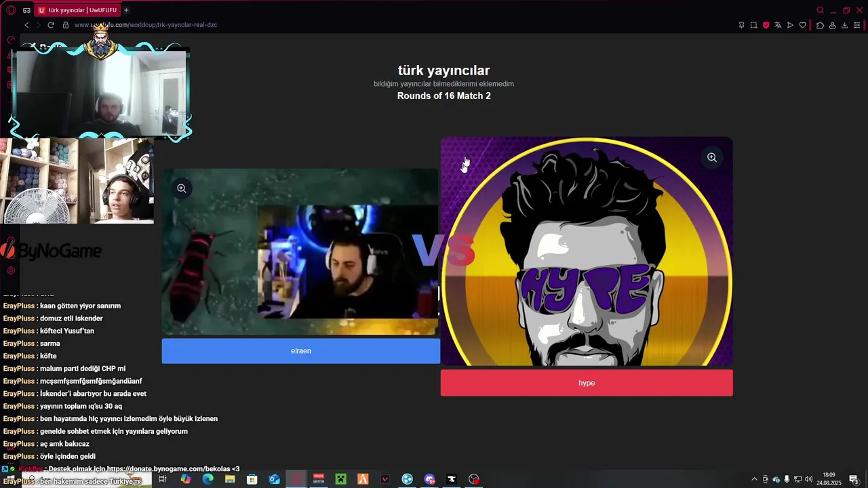
Task: Select the chat line 'malum parti dediği CHP mi'
Action: coord(83,369)
